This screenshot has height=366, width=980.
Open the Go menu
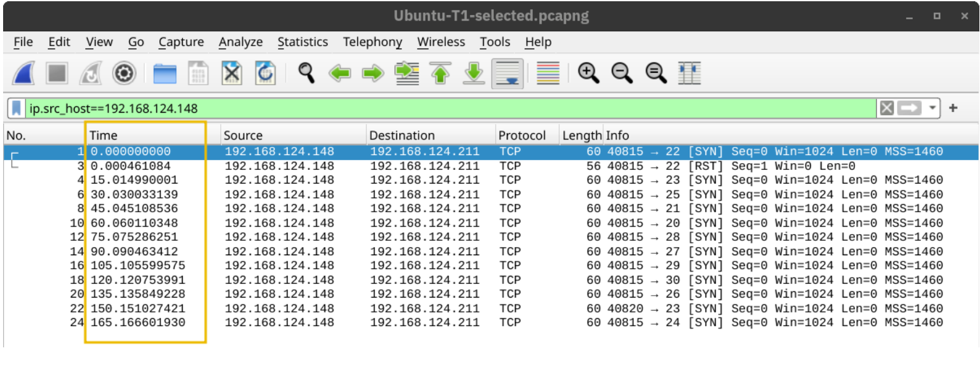point(136,42)
